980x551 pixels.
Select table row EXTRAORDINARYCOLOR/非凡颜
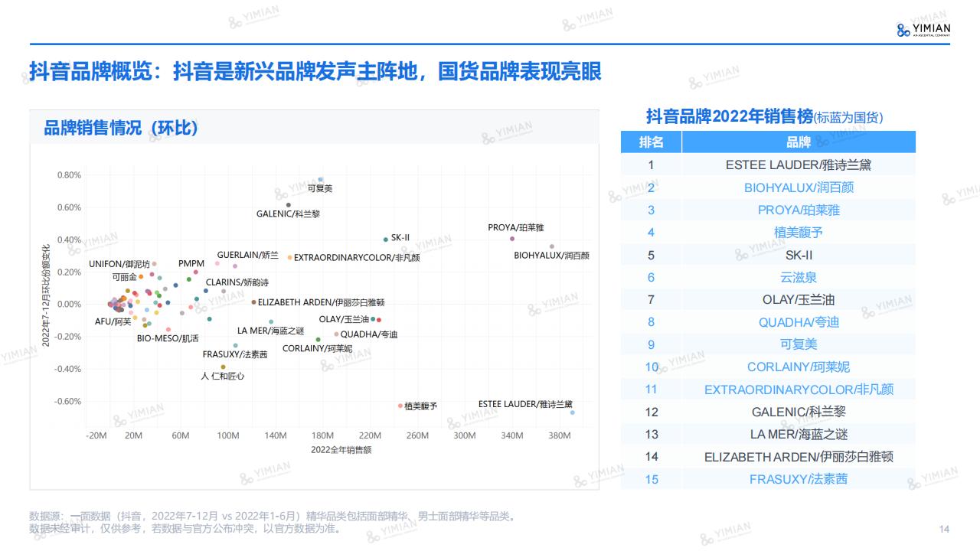(768, 390)
